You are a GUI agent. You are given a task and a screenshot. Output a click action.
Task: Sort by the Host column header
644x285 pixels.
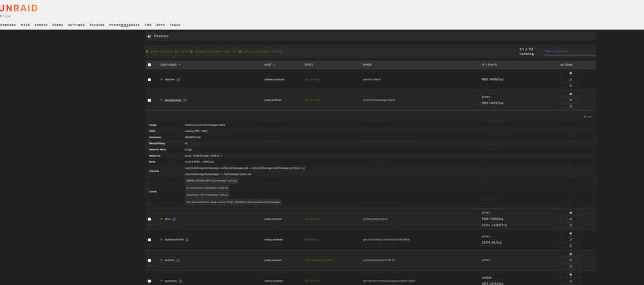coord(269,64)
